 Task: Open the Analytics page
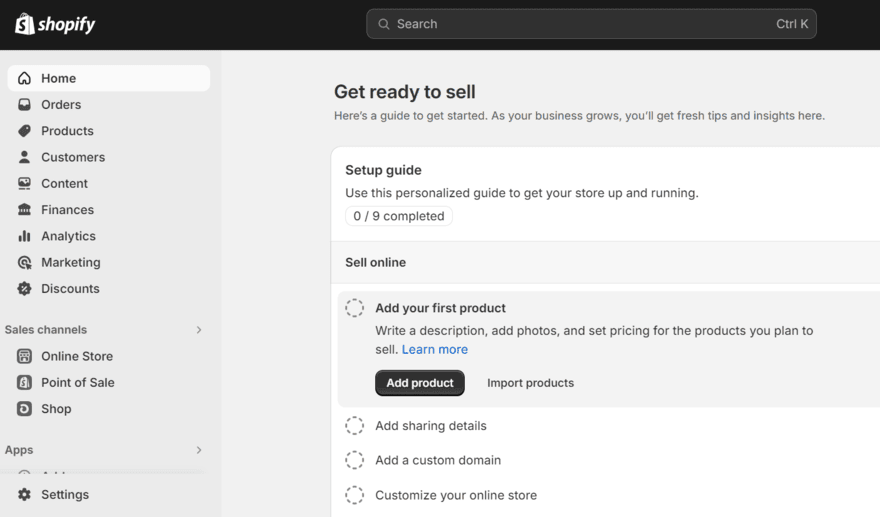(109, 236)
